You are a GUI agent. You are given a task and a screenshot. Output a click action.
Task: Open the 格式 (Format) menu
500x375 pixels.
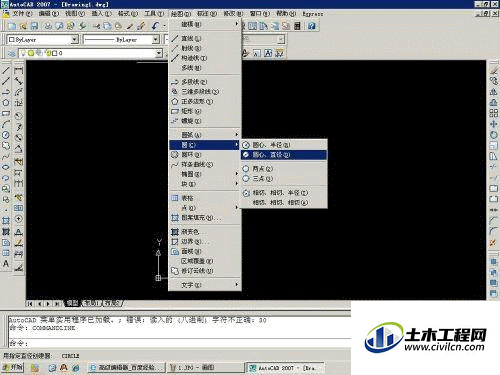tap(128, 14)
